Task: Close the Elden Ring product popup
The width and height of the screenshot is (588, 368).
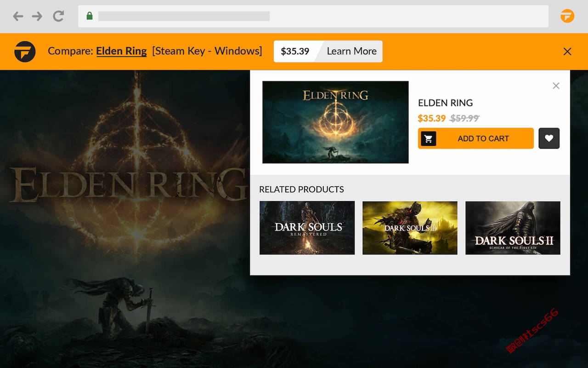Action: click(x=556, y=86)
